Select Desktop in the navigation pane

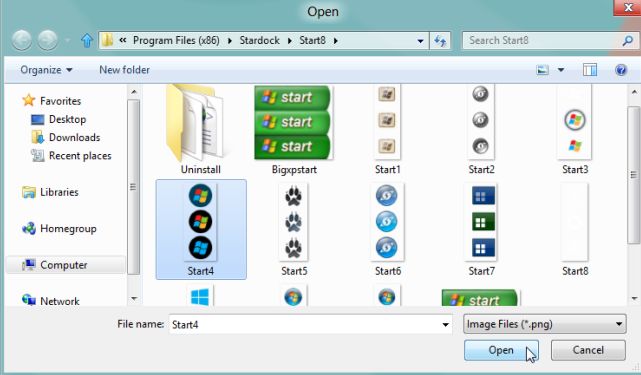pos(67,119)
